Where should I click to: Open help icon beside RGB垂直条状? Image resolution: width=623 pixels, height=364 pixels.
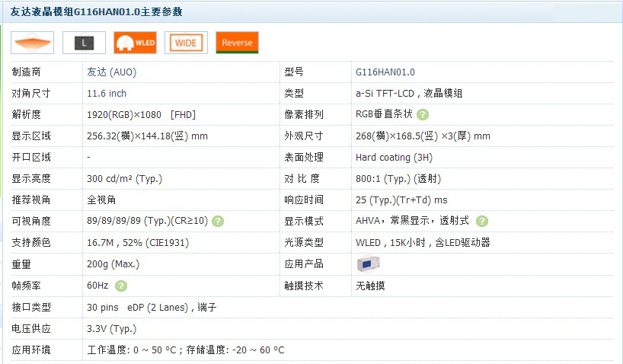pos(423,115)
